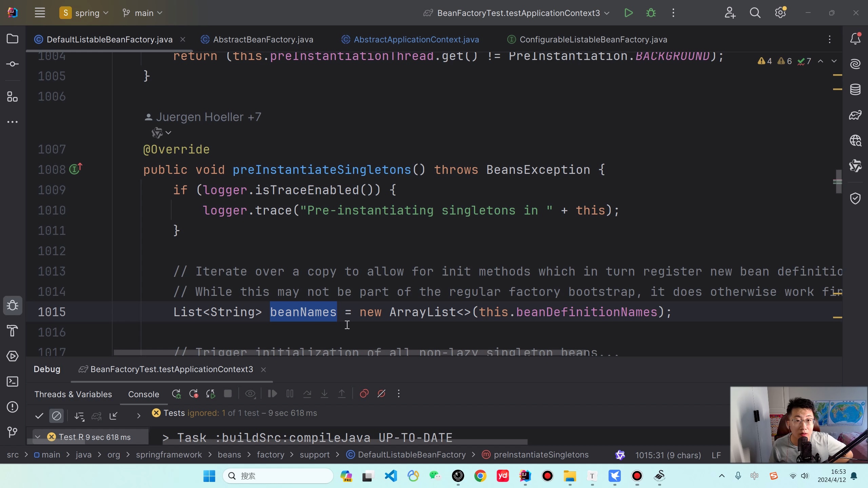This screenshot has width=868, height=488.
Task: Toggle Show Passed tests checkmark
Action: (x=39, y=416)
